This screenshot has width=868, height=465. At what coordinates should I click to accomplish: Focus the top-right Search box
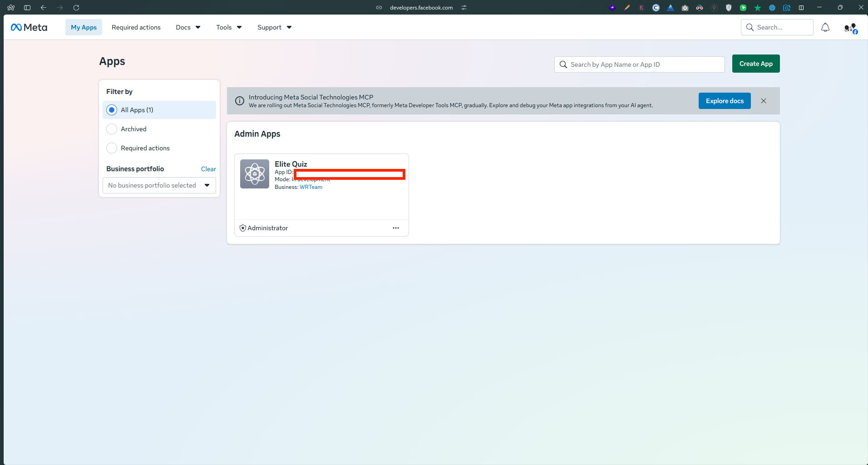(777, 27)
